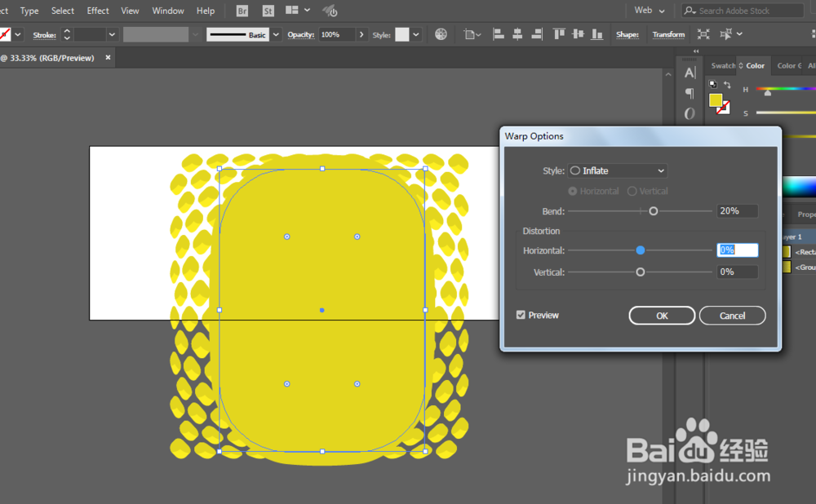Apply Horizontal Align Right
Image resolution: width=816 pixels, height=504 pixels.
pyautogui.click(x=537, y=34)
